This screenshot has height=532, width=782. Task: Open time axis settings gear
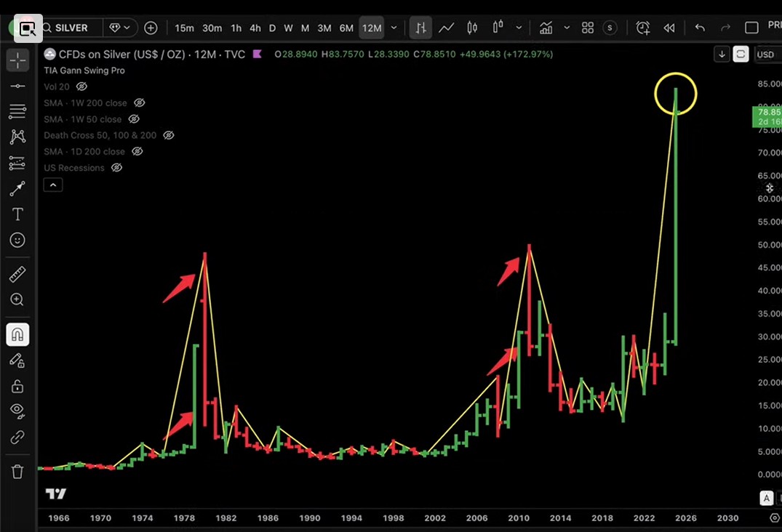[x=774, y=518]
